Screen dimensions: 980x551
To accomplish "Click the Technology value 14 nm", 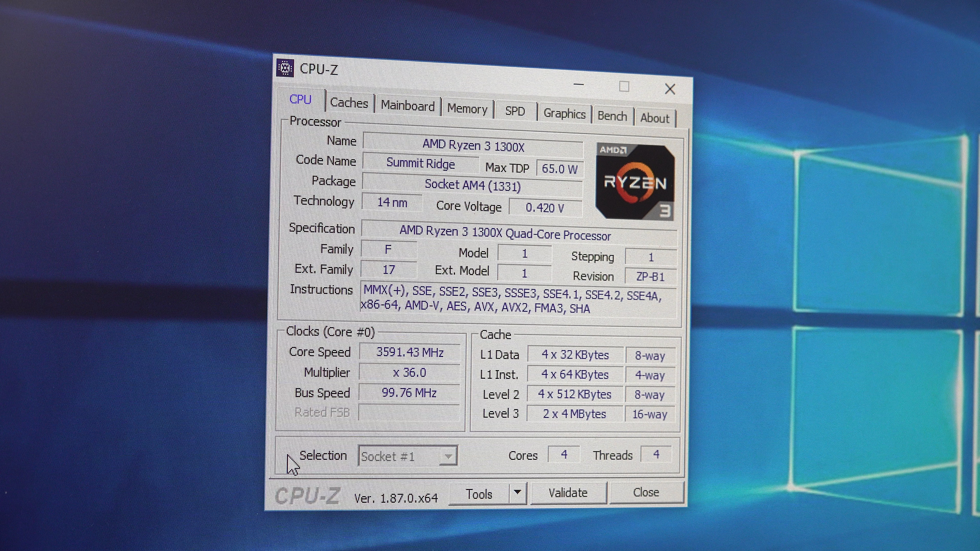I will (x=392, y=202).
